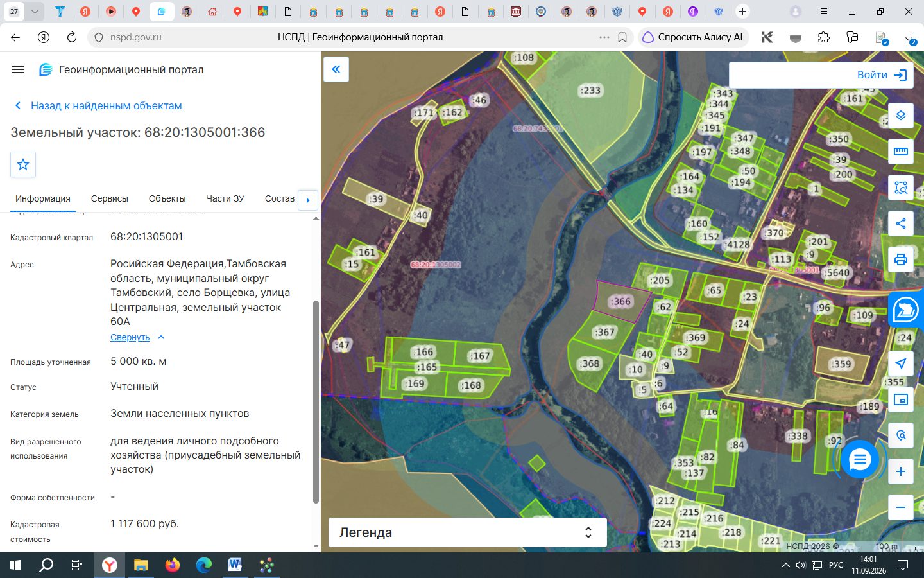The width and height of the screenshot is (924, 578).
Task: Switch to the Информация tab
Action: [43, 198]
